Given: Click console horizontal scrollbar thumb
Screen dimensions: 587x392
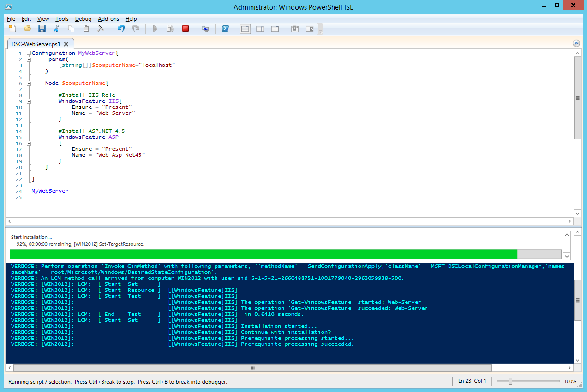Looking at the screenshot, I should tap(252, 368).
